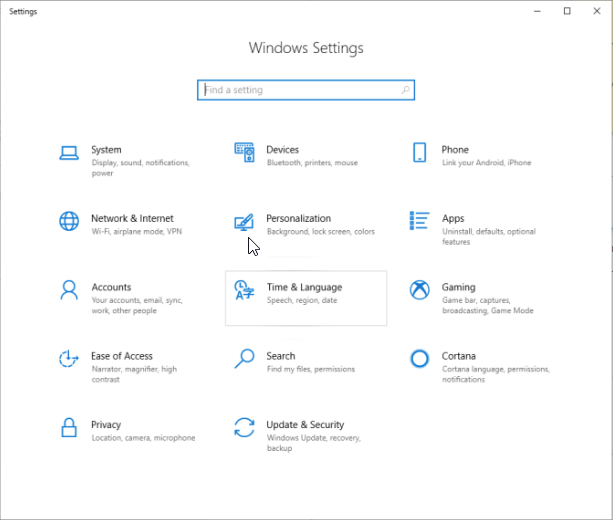Click the Update & Security arrows icon
This screenshot has height=520, width=613.
point(244,427)
